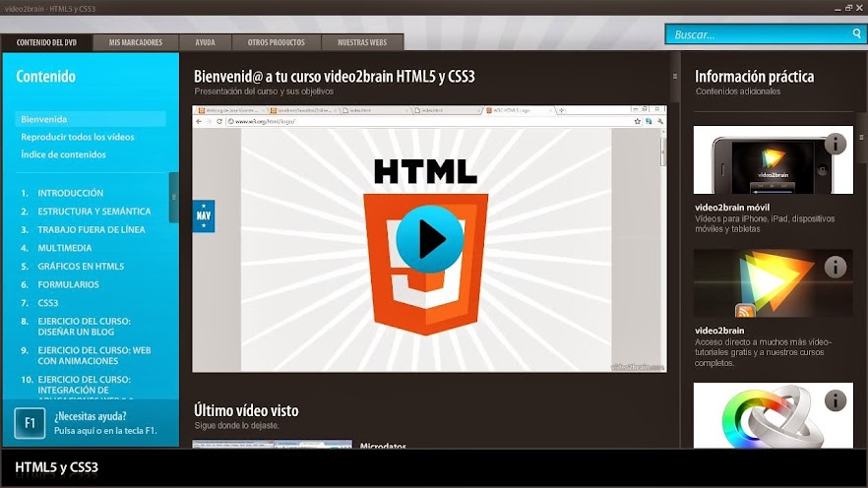Open the Mis Marcadores tab
Image resolution: width=868 pixels, height=488 pixels.
pos(136,42)
